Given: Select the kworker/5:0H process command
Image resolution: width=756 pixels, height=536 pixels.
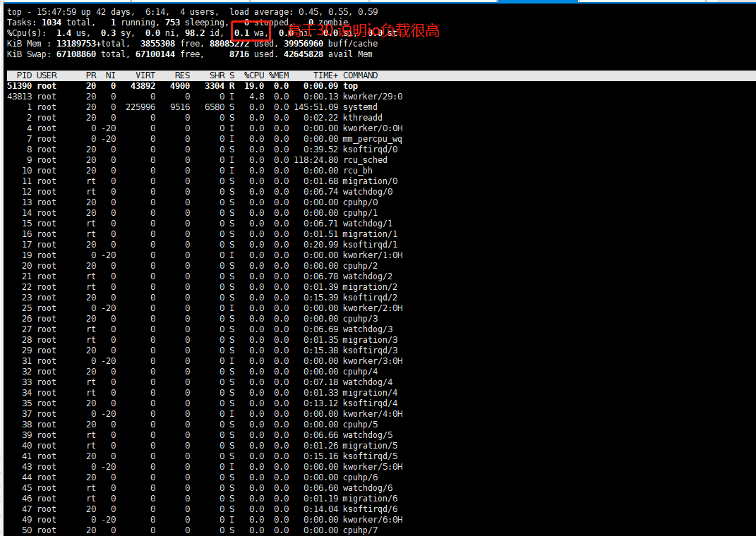Looking at the screenshot, I should click(x=373, y=468).
